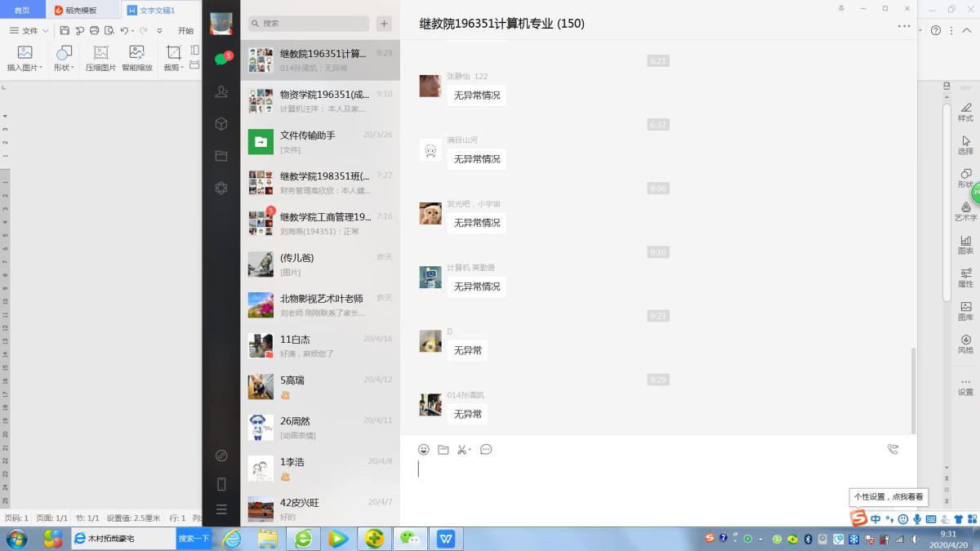This screenshot has height=551, width=980.
Task: Click WeChat phone icon in sidebar
Action: tap(221, 484)
